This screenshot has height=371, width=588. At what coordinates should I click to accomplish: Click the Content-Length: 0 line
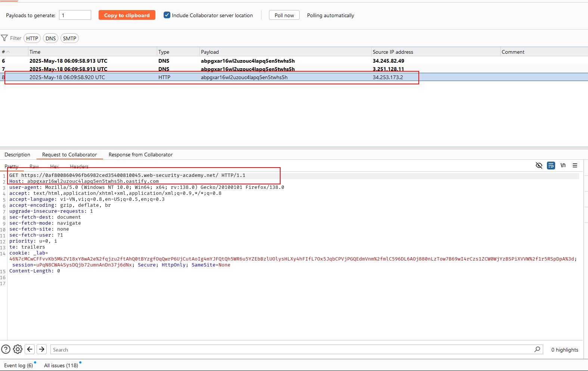[35, 271]
